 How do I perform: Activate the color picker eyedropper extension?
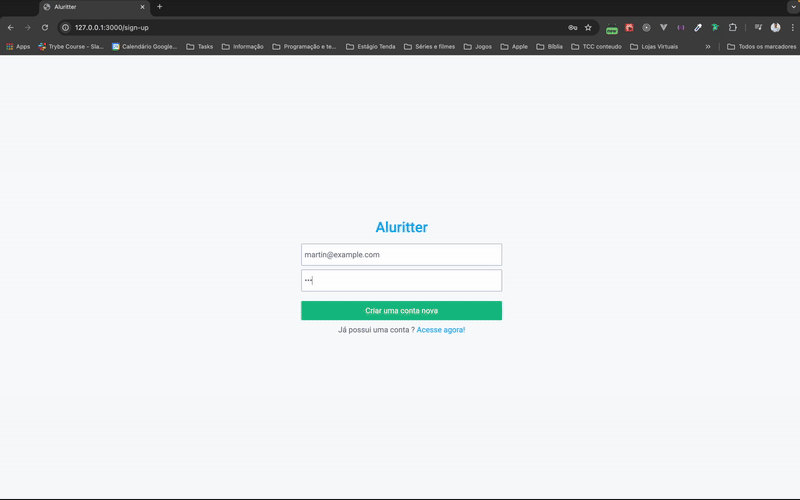[x=698, y=28]
